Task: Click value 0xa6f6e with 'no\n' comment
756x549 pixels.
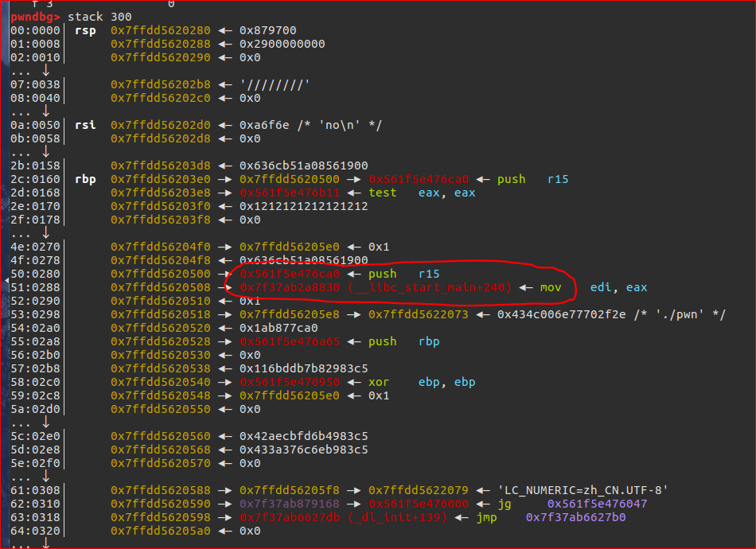Action: (x=310, y=125)
